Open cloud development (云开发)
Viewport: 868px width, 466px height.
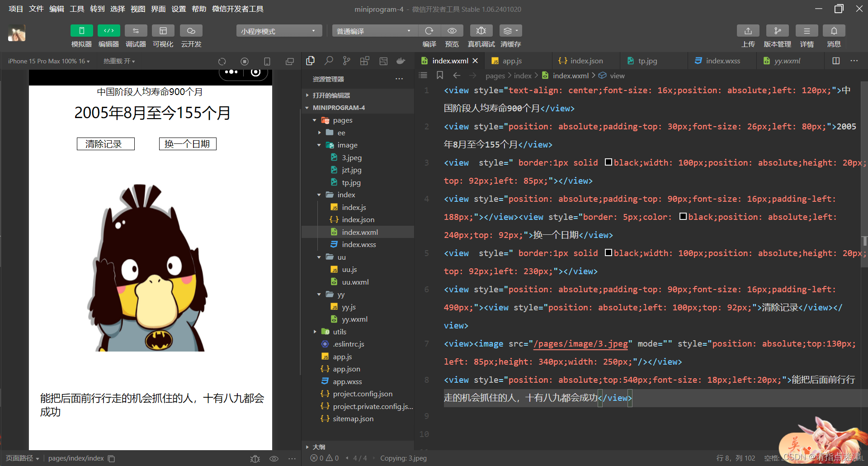(x=191, y=31)
